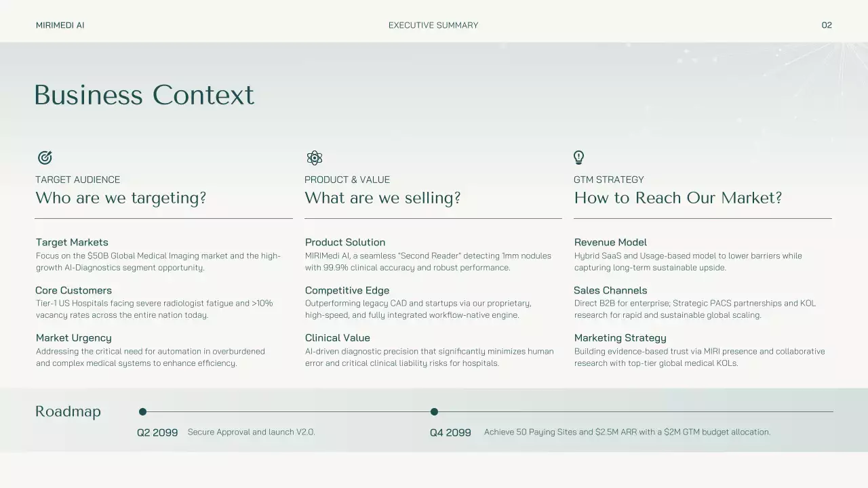
Task: Click the page number 02
Action: tap(827, 25)
